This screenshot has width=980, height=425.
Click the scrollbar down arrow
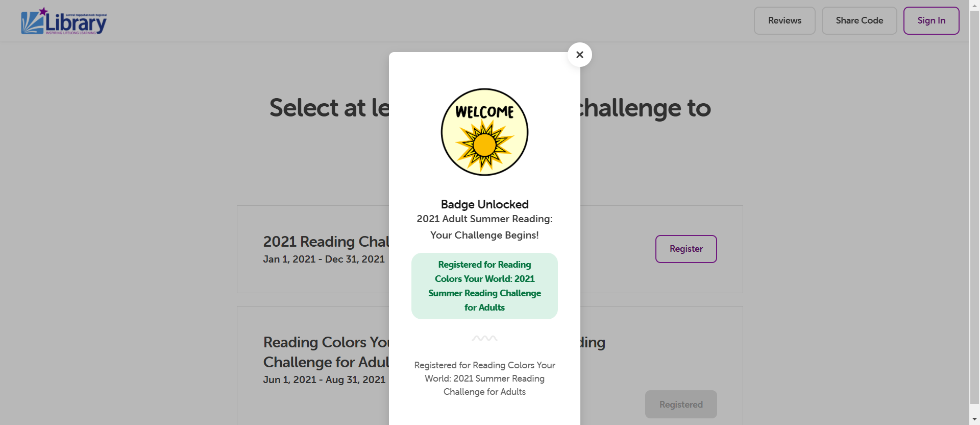(974, 419)
